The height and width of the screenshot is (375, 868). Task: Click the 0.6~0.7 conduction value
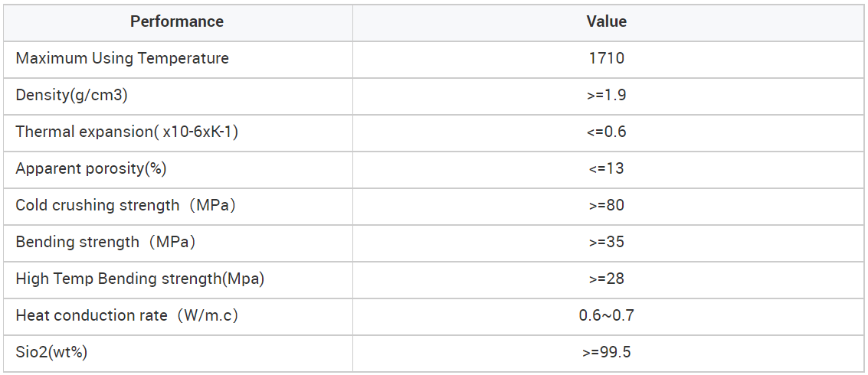(607, 315)
